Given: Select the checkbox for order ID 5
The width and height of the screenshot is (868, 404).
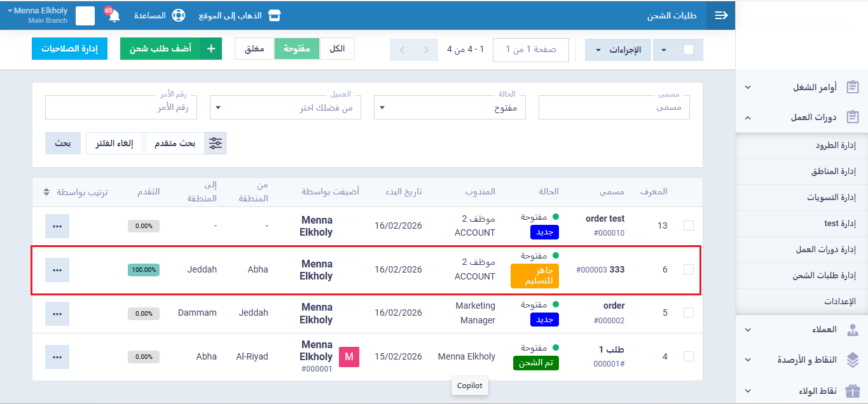Looking at the screenshot, I should tap(689, 313).
